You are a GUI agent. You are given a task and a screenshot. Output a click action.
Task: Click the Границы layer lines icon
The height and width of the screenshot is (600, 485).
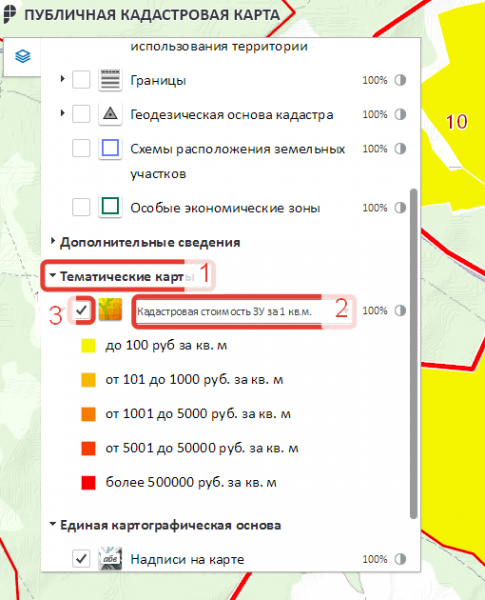pyautogui.click(x=110, y=80)
